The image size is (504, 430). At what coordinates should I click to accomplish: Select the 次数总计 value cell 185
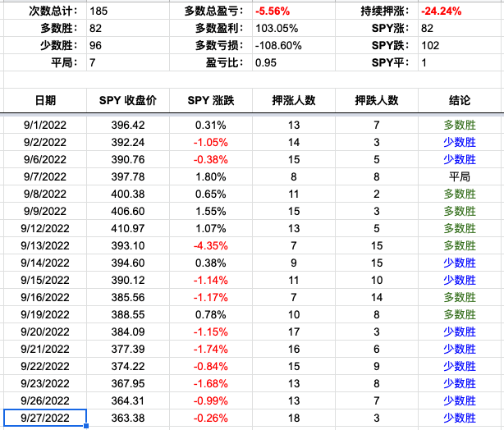point(127,11)
